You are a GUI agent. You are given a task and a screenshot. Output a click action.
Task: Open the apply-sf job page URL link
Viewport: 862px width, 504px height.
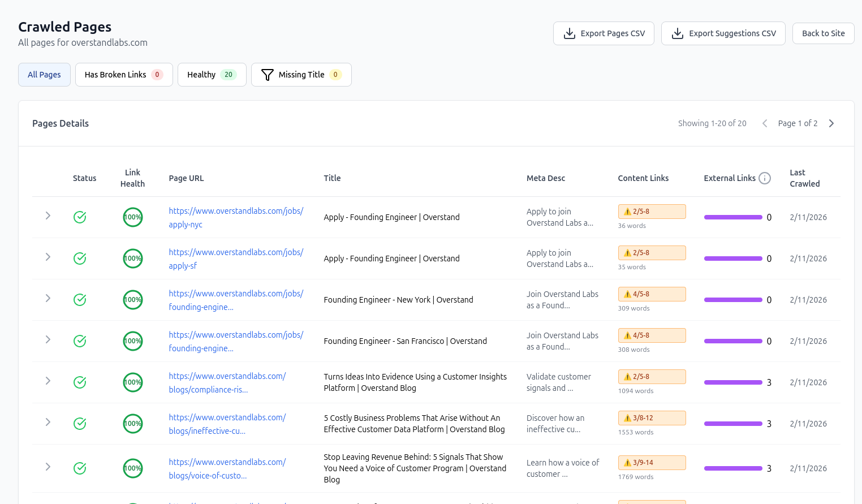pyautogui.click(x=236, y=259)
